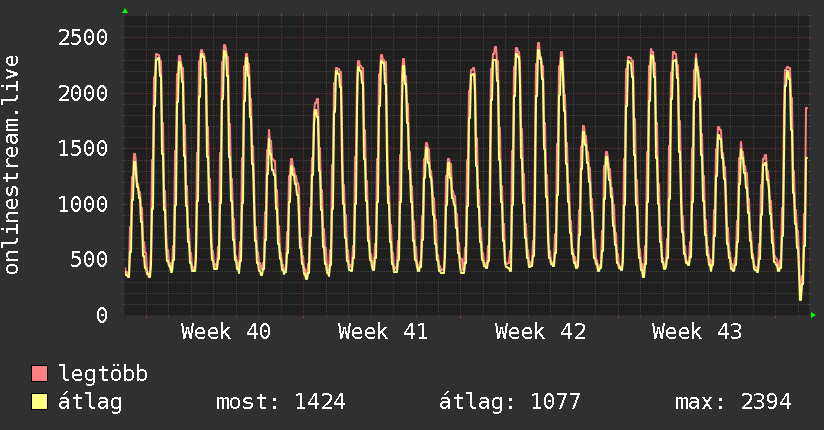Click the onlinestream.live vertical axis title
Image resolution: width=824 pixels, height=430 pixels.
point(12,165)
